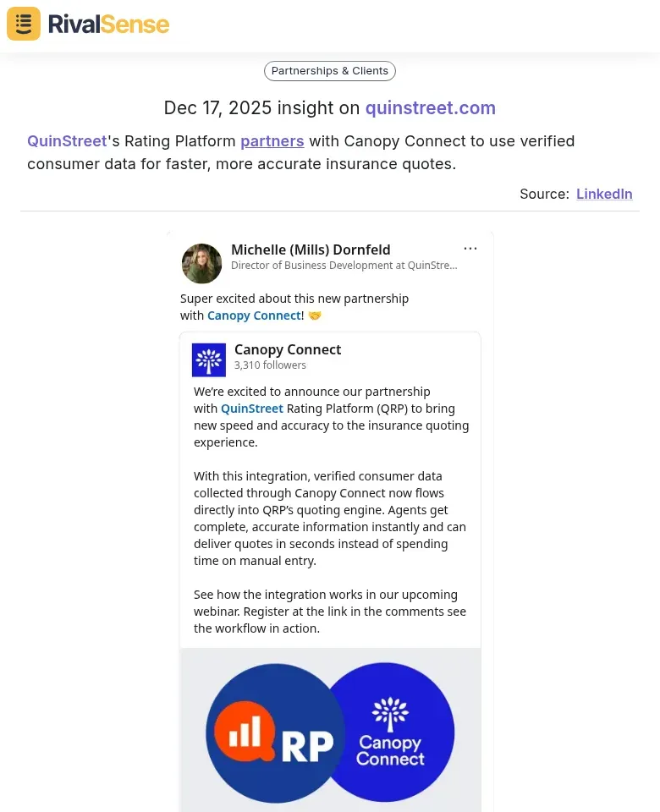Click the Canopy Connect link in Michelle's post

(x=254, y=315)
